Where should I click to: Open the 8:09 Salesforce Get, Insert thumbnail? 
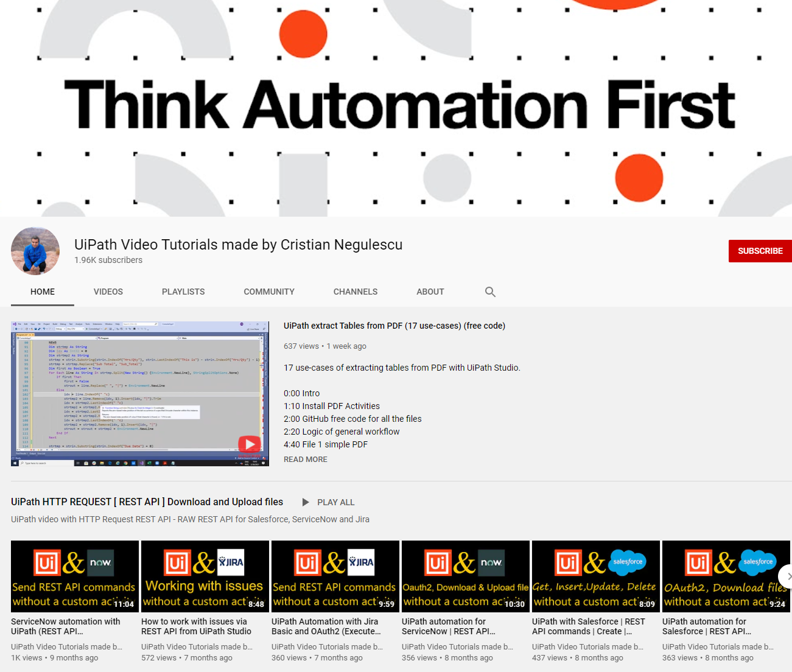595,576
